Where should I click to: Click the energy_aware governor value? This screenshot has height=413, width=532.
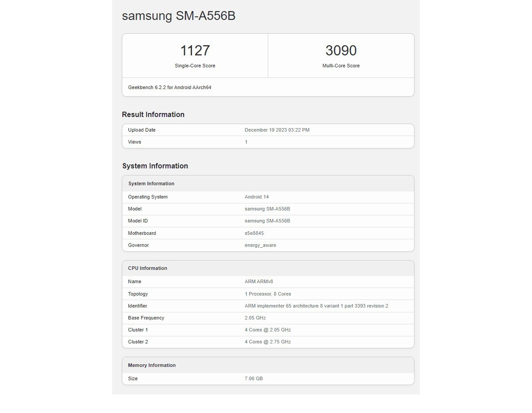(260, 245)
